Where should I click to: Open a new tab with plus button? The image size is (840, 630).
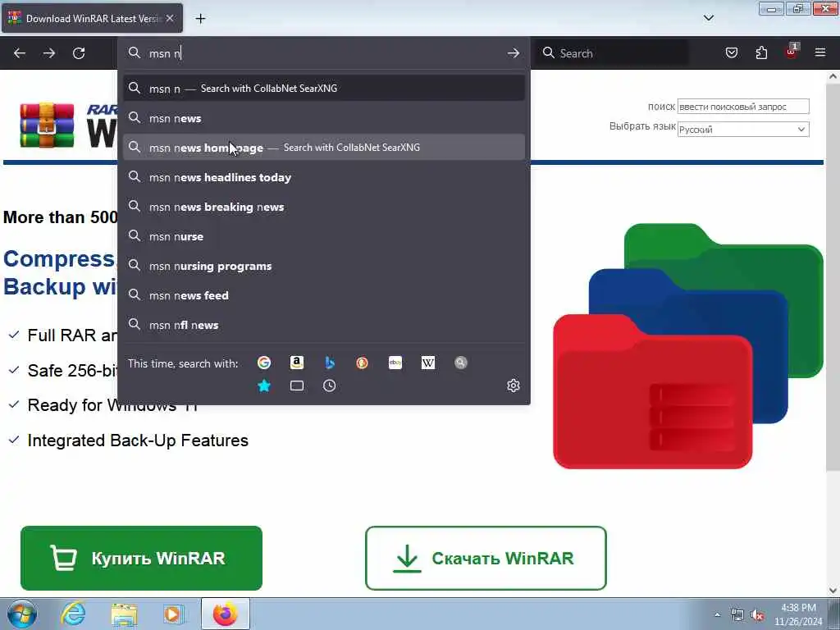200,19
